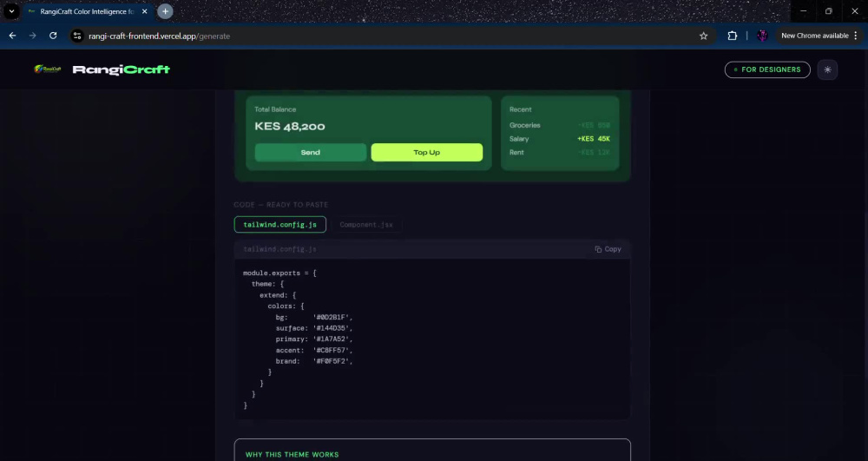Click the RangiCraft wordmark in header
868x461 pixels.
point(122,69)
